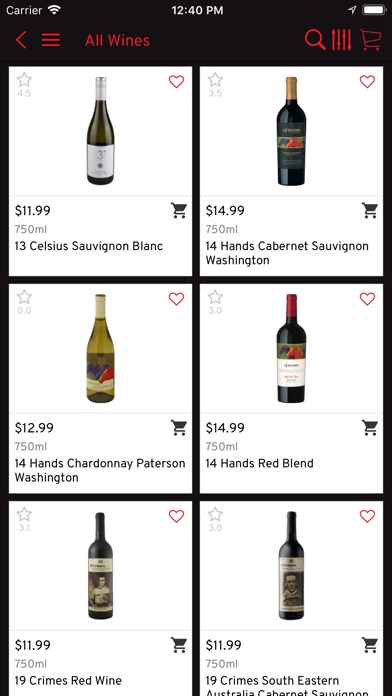This screenshot has height=696, width=392.
Task: View 14 Hands Red Blend bottle image
Action: pyautogui.click(x=291, y=348)
